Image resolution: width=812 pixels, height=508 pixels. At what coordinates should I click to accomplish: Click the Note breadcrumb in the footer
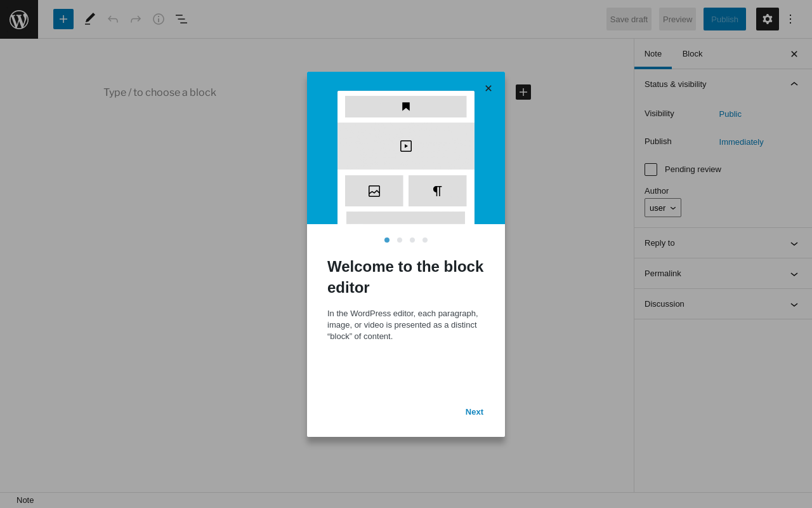pos(25,500)
